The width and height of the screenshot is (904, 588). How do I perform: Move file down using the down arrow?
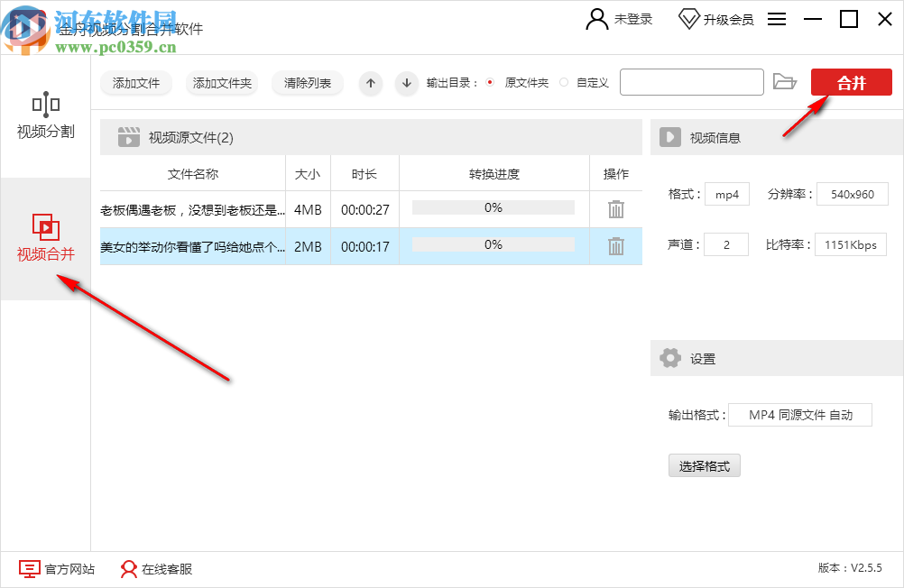[x=406, y=82]
